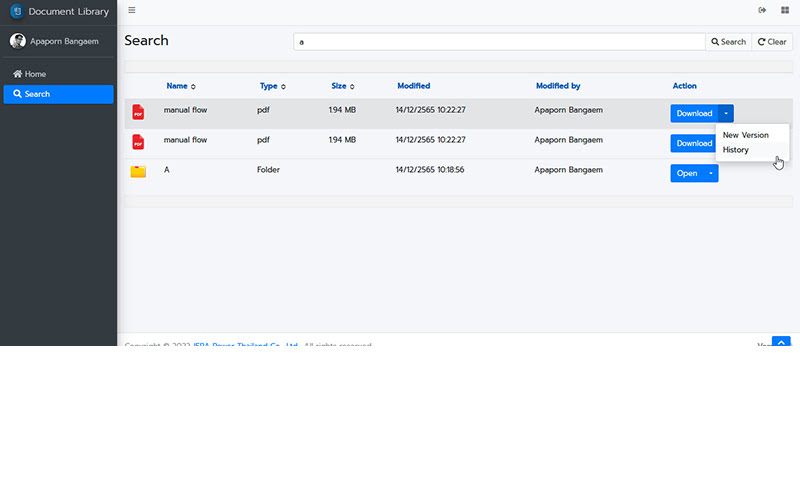Click the logout icon in top bar
The image size is (800, 500).
click(762, 10)
